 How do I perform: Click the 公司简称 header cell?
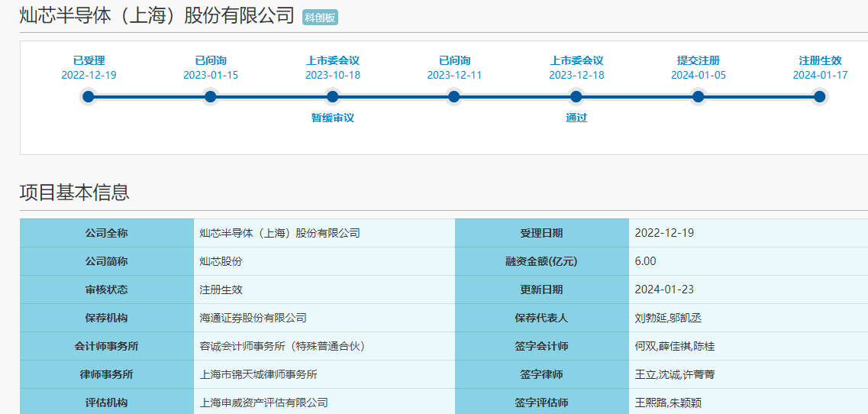(107, 261)
